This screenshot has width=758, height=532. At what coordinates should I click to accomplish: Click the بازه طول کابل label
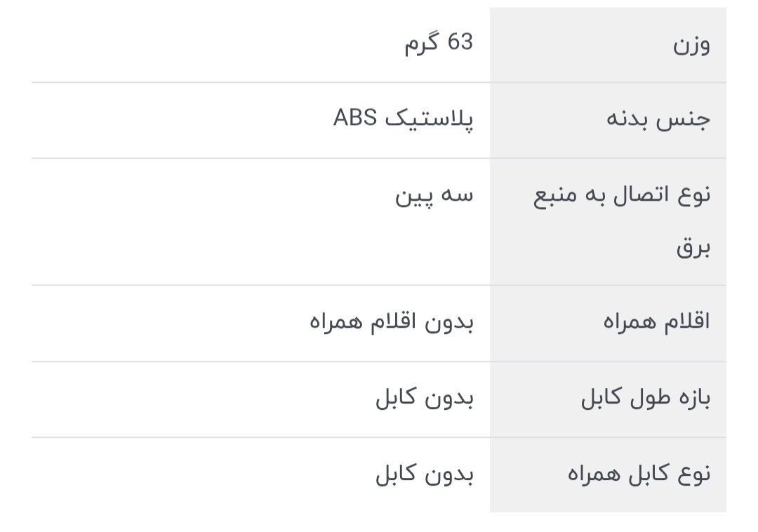pyautogui.click(x=646, y=399)
